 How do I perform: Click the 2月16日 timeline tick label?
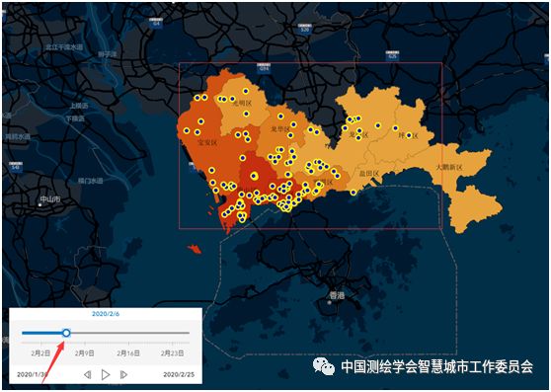pos(128,353)
